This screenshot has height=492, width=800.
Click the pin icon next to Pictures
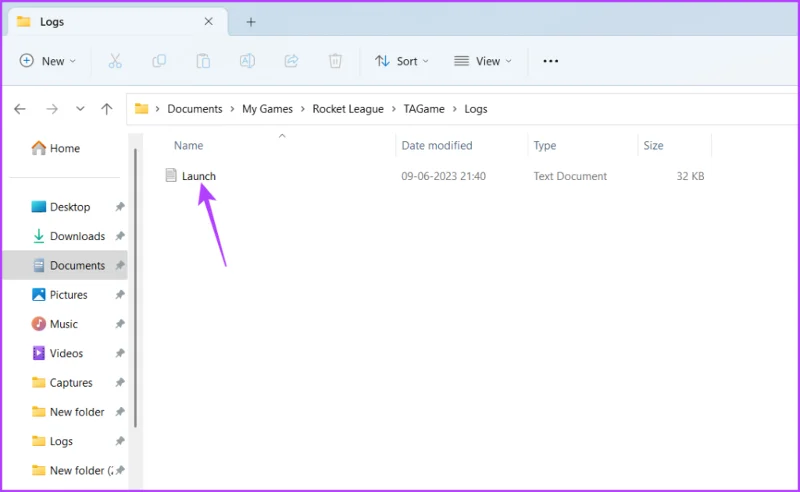click(x=119, y=294)
